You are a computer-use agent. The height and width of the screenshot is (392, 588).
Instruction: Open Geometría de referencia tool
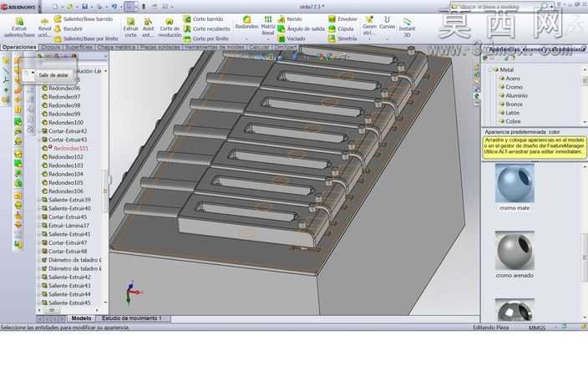point(369,26)
